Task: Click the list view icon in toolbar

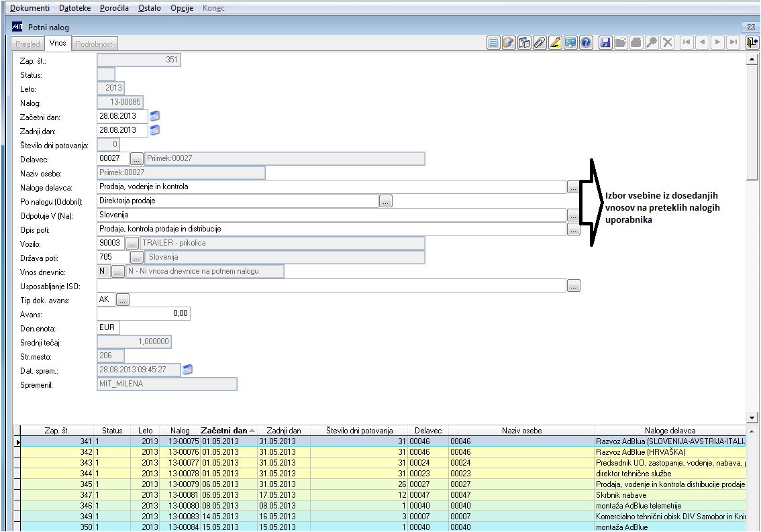Action: (x=493, y=43)
